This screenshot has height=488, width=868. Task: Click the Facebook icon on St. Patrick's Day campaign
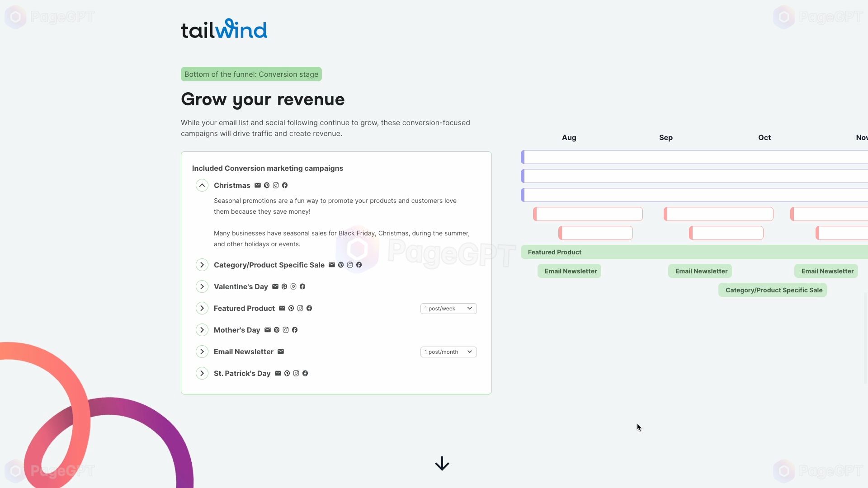click(305, 373)
